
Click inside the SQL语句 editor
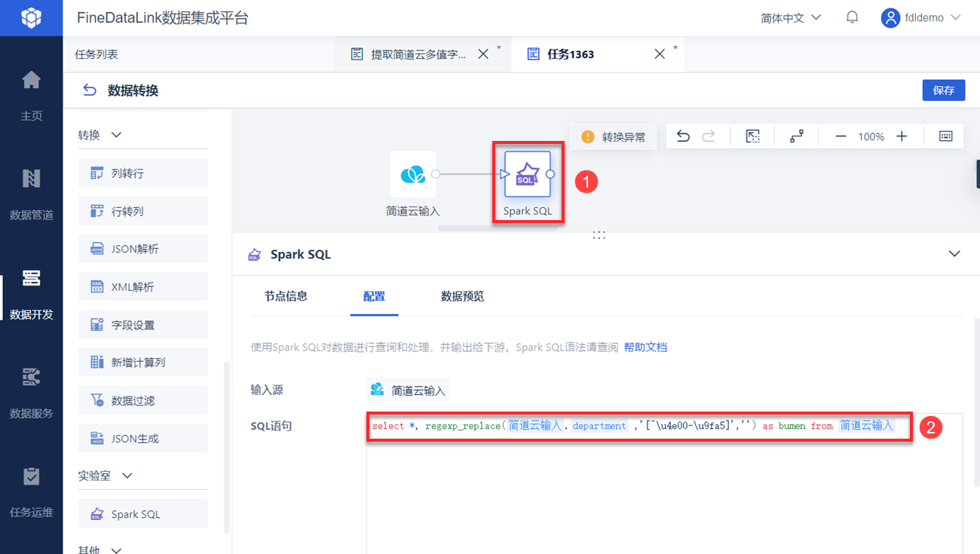pos(664,483)
